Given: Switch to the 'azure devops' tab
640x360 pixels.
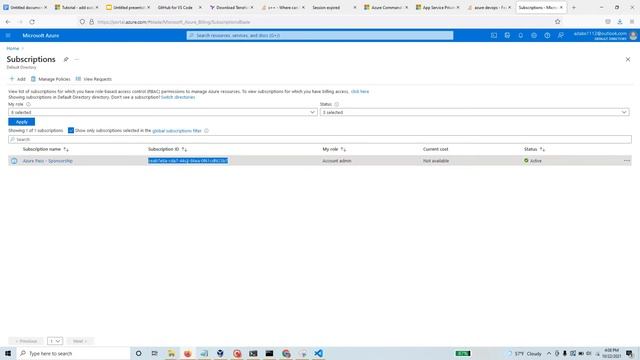Looking at the screenshot, I should [x=488, y=8].
